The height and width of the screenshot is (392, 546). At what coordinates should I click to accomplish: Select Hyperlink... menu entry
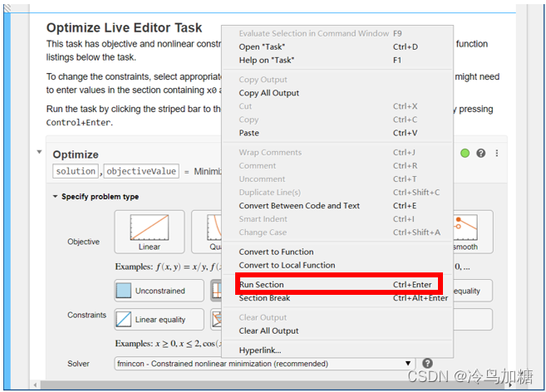pos(337,350)
